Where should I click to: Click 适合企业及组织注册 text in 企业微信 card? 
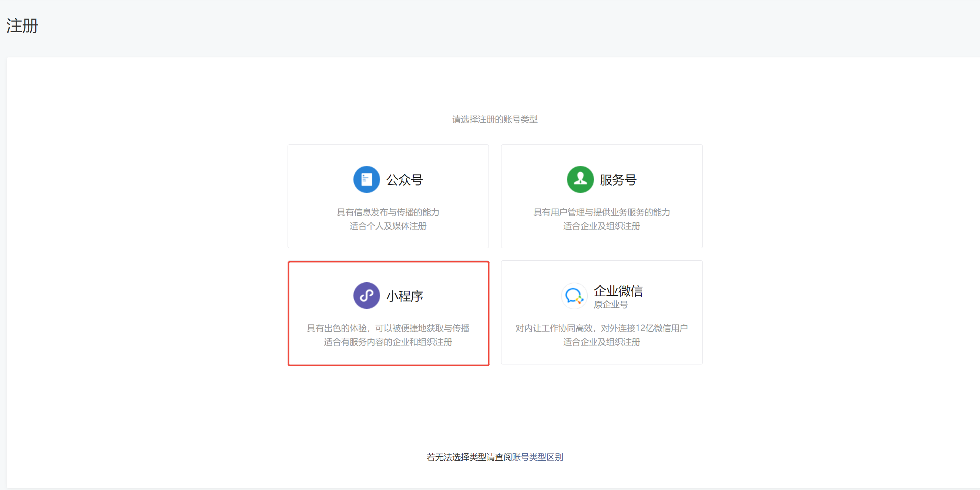tap(601, 342)
